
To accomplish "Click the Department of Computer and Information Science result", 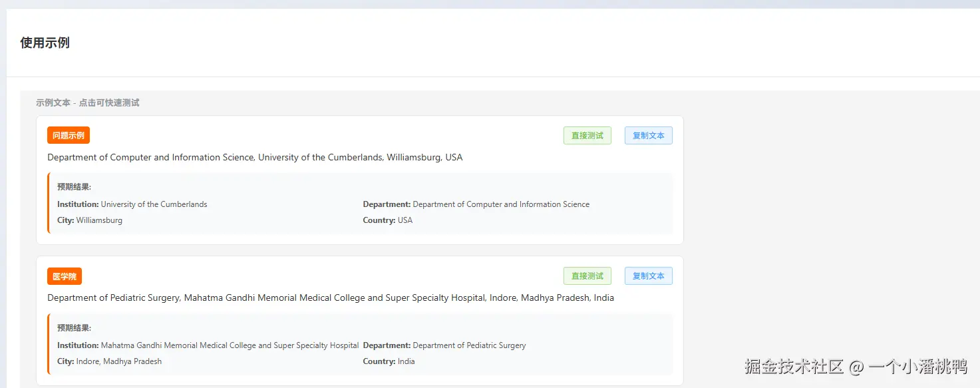I will [x=476, y=204].
